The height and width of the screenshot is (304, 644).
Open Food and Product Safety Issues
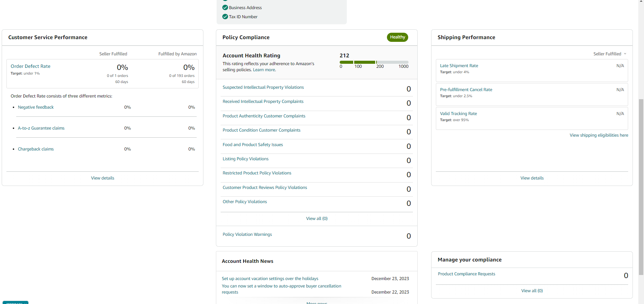(x=253, y=145)
